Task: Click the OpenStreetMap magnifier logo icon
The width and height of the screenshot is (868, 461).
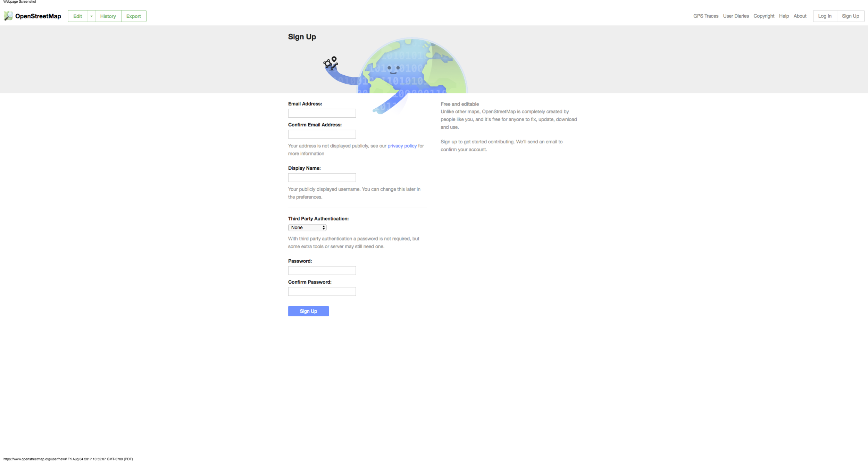Action: [x=8, y=16]
